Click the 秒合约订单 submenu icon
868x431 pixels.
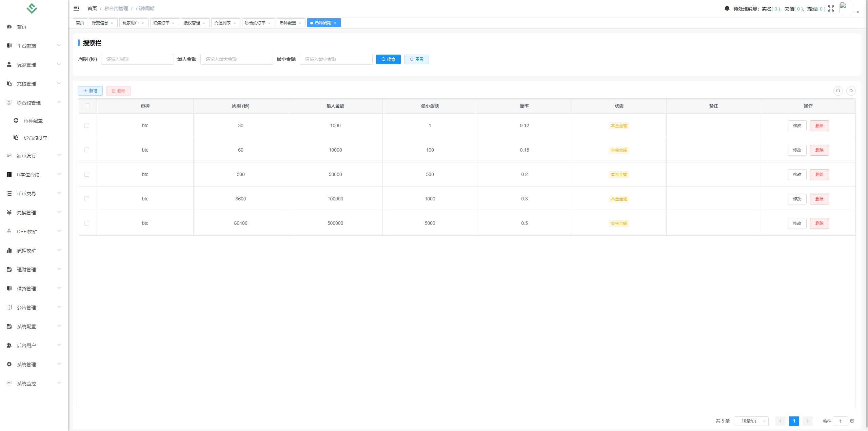pos(16,137)
